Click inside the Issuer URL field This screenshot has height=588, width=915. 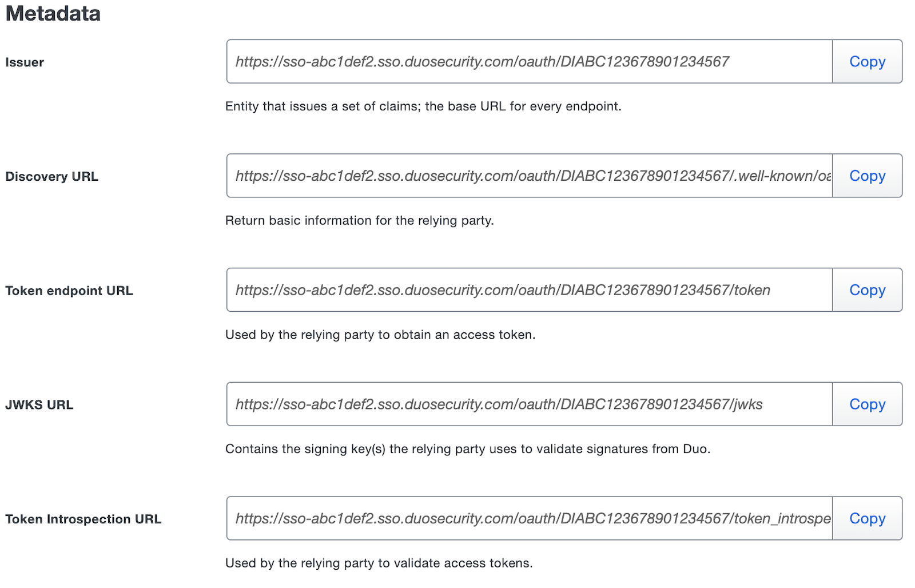coord(526,61)
